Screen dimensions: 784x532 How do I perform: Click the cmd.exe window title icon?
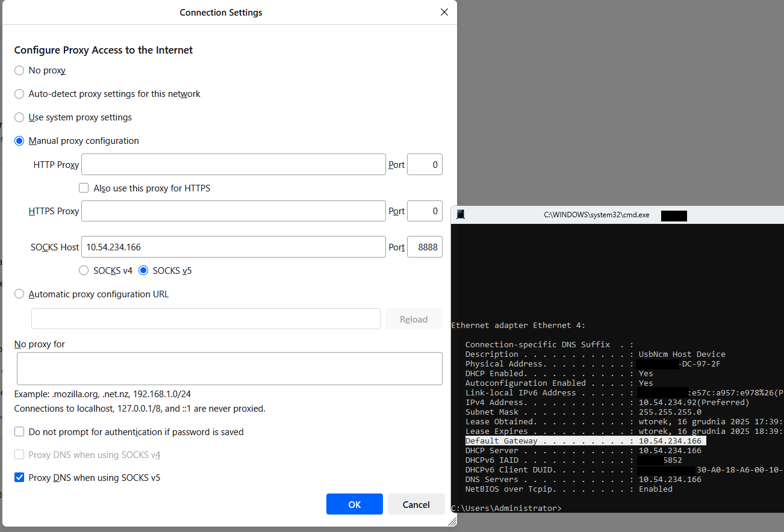click(x=461, y=215)
